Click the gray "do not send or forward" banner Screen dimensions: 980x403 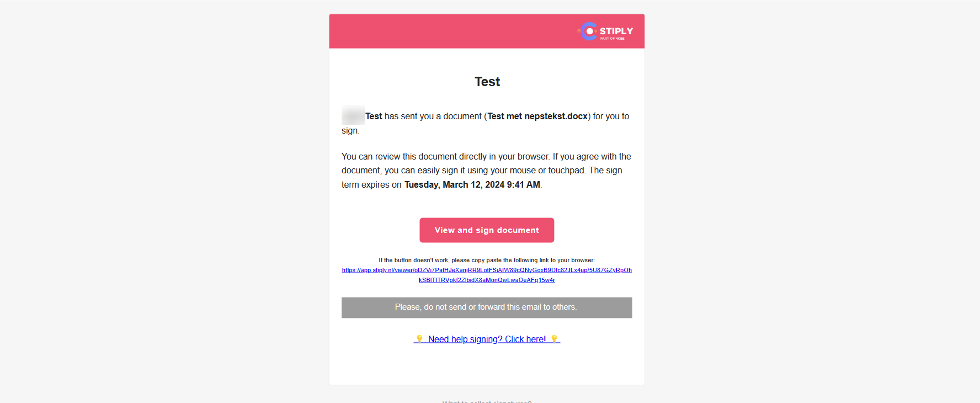tap(487, 307)
